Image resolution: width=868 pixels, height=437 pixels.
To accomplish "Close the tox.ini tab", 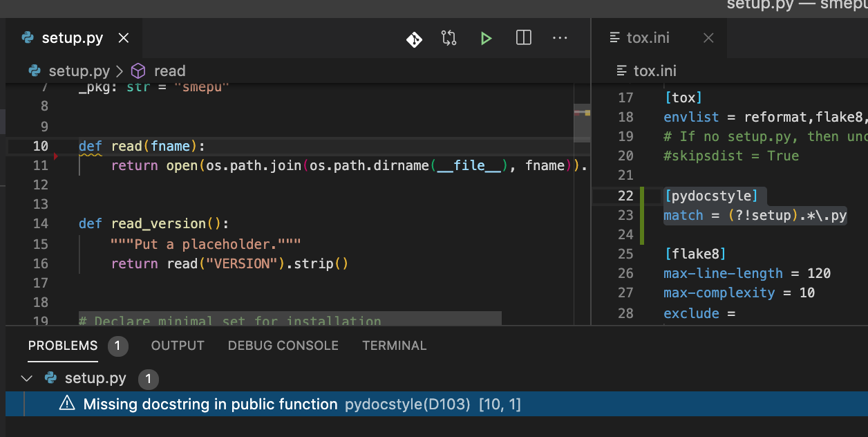I will click(x=708, y=38).
